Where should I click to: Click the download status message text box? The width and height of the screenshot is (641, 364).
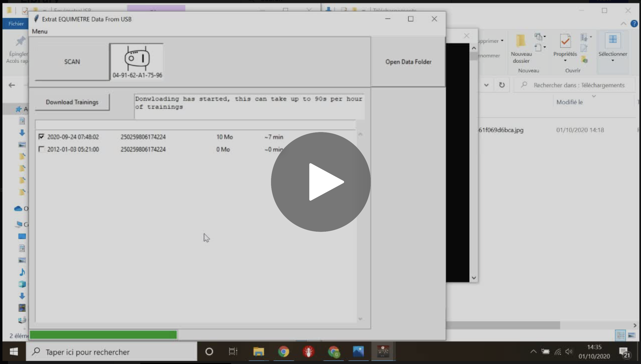[249, 106]
